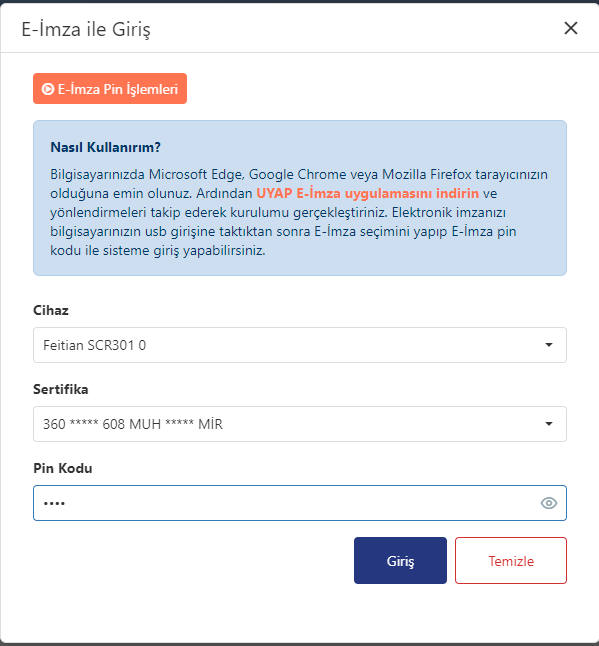The width and height of the screenshot is (599, 646).
Task: Click the Pin Kodu field label
Action: pyautogui.click(x=63, y=468)
